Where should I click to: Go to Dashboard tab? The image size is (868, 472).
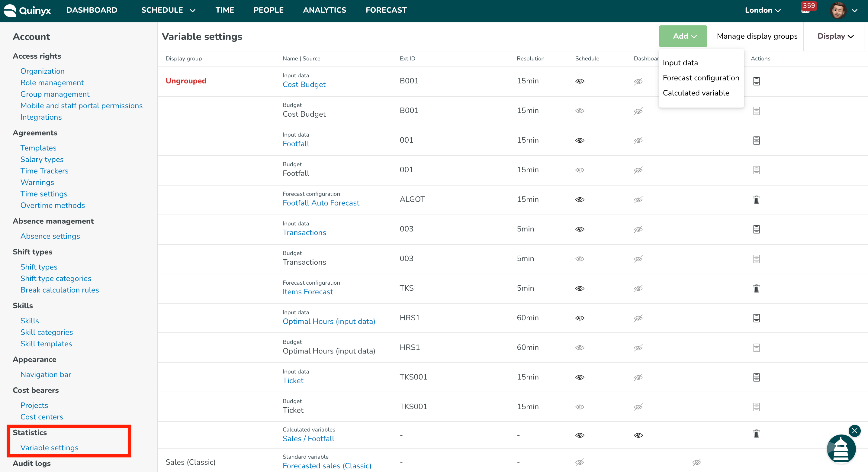(92, 10)
